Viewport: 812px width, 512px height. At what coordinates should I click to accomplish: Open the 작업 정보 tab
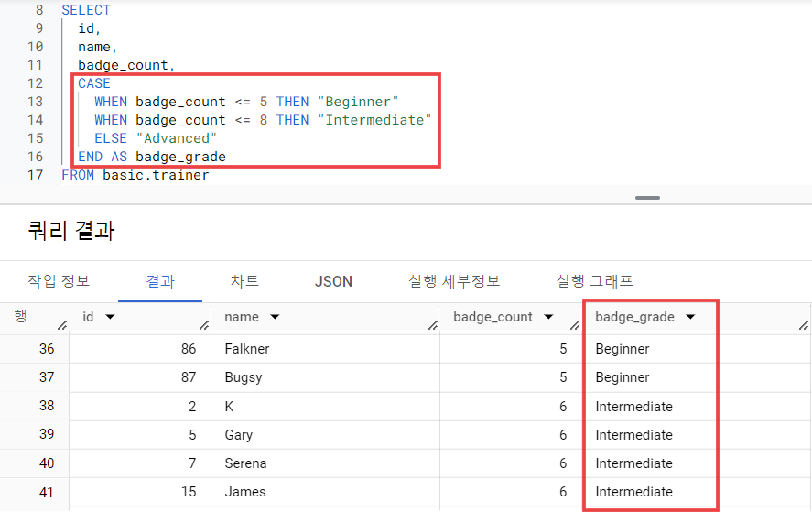pos(59,281)
